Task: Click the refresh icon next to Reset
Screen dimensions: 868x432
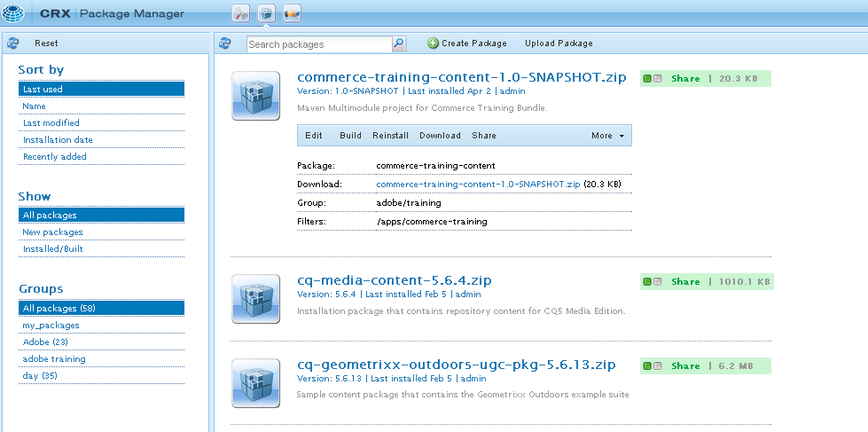Action: pyautogui.click(x=13, y=43)
